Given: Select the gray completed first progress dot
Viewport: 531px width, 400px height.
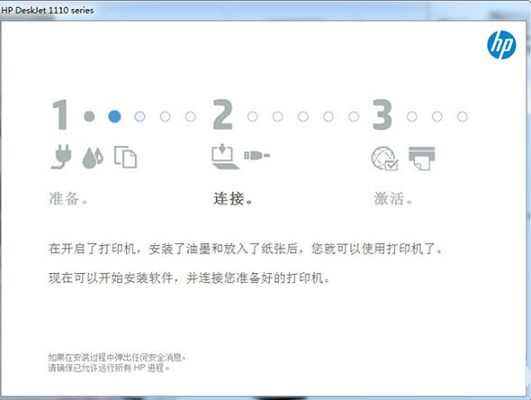Looking at the screenshot, I should click(x=89, y=117).
